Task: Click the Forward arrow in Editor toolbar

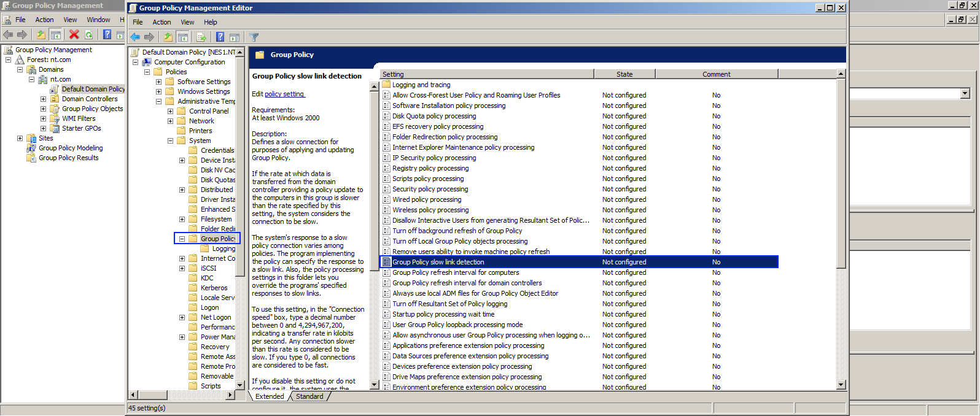Action: pos(149,37)
